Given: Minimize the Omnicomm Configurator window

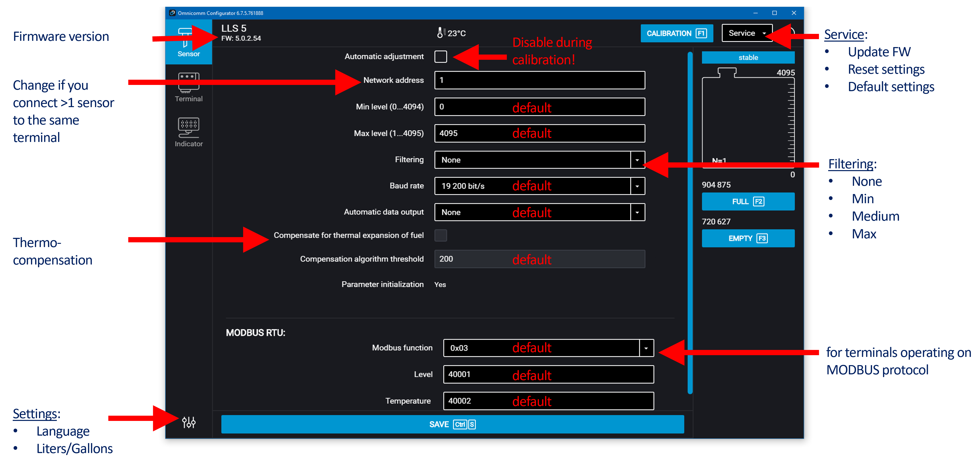Looking at the screenshot, I should point(756,13).
